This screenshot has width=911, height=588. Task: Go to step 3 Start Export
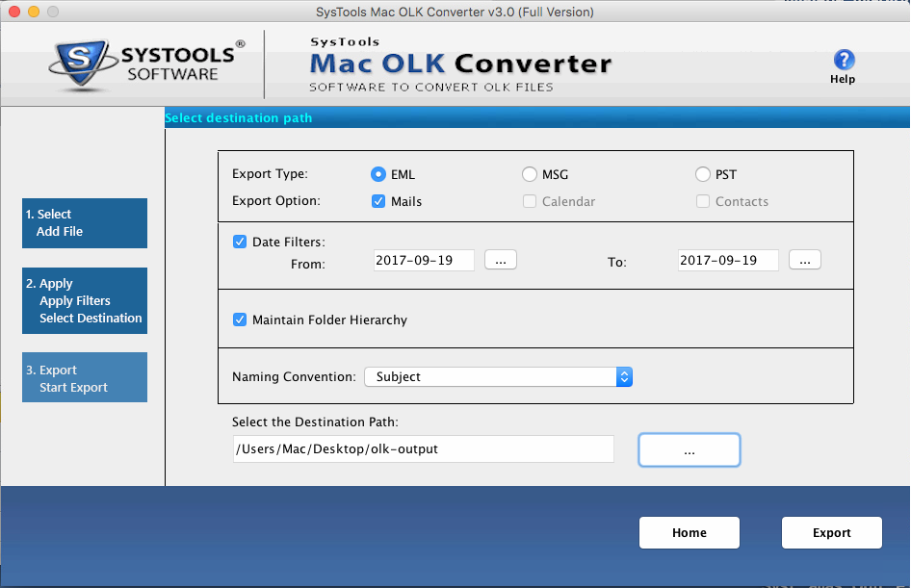pos(85,377)
